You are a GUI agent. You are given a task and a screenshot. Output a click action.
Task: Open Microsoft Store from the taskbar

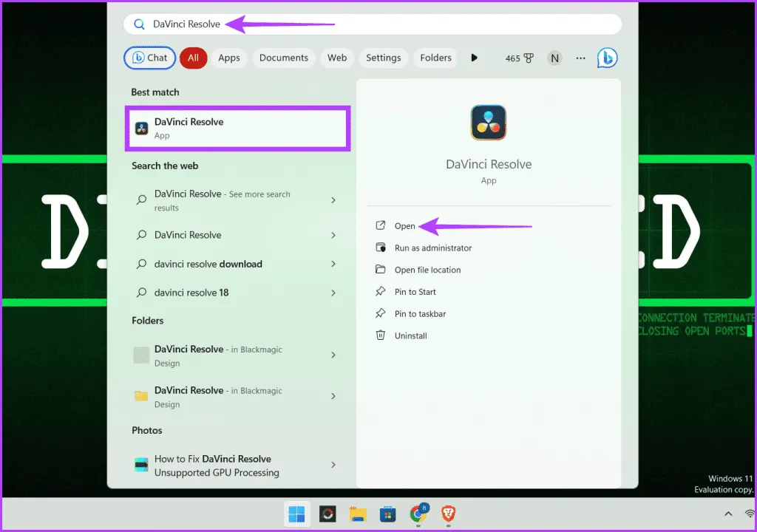[388, 514]
